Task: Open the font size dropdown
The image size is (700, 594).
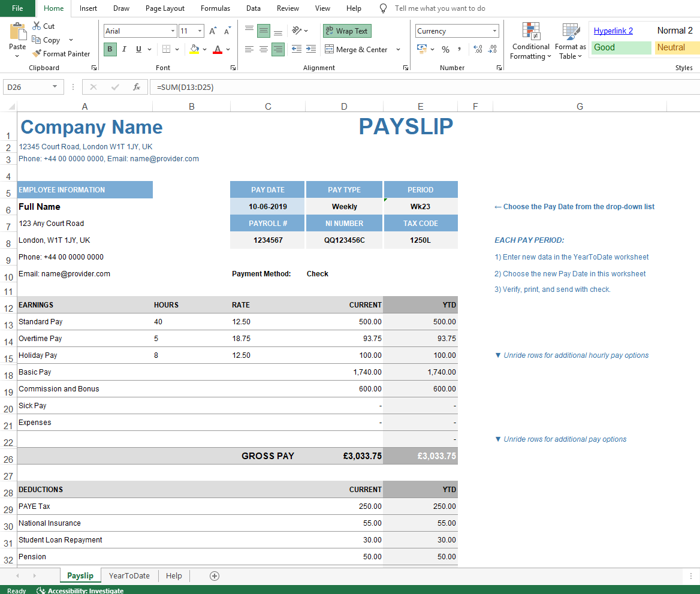Action: click(x=200, y=31)
